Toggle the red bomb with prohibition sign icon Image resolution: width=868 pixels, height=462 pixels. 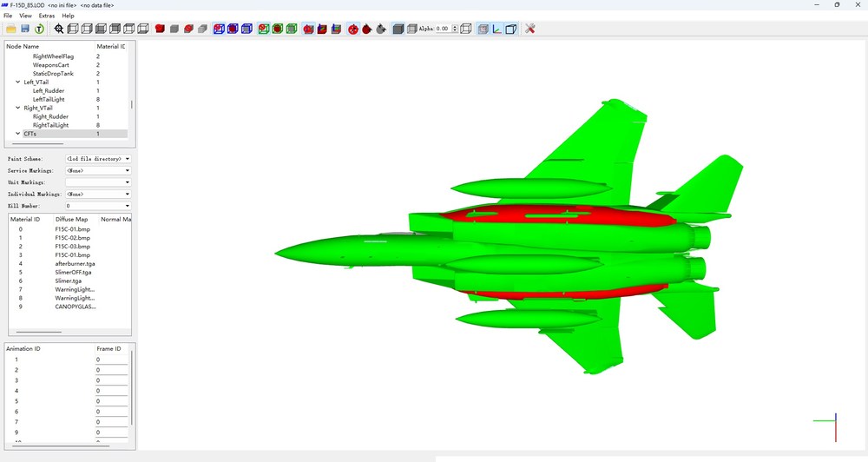click(x=353, y=29)
